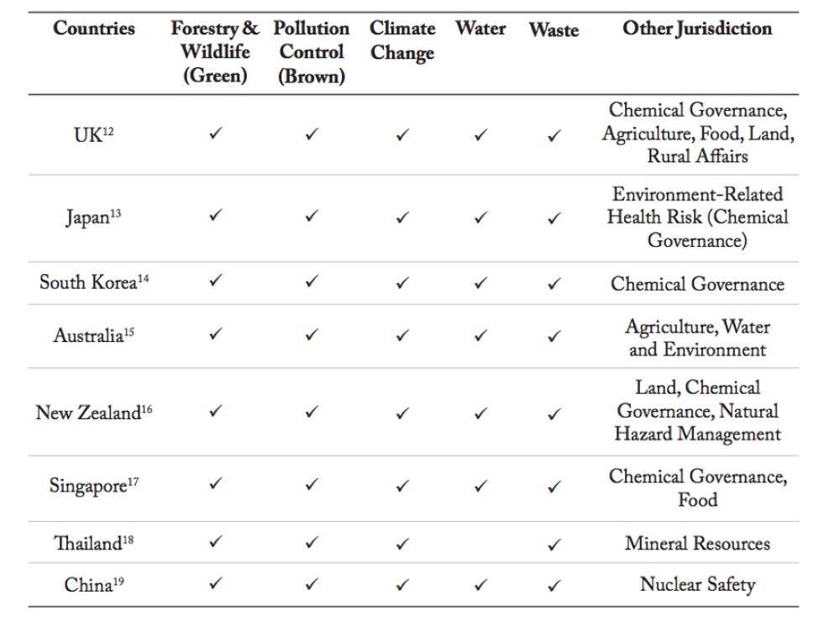Click the Singapore country name
This screenshot has width=840, height=626.
point(87,487)
